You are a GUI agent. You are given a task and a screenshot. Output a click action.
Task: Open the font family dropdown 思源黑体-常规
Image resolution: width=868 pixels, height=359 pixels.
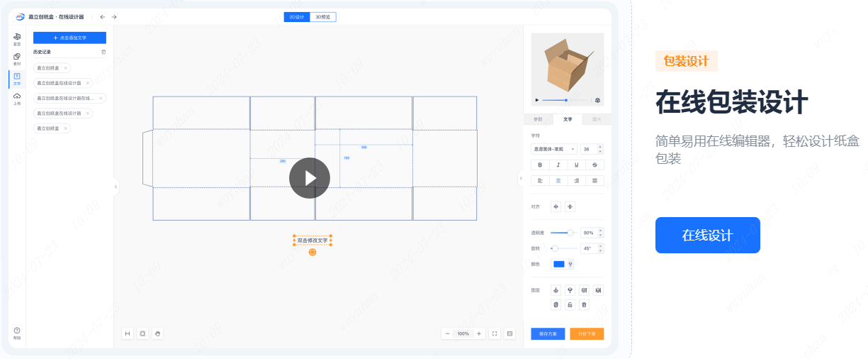tap(553, 150)
